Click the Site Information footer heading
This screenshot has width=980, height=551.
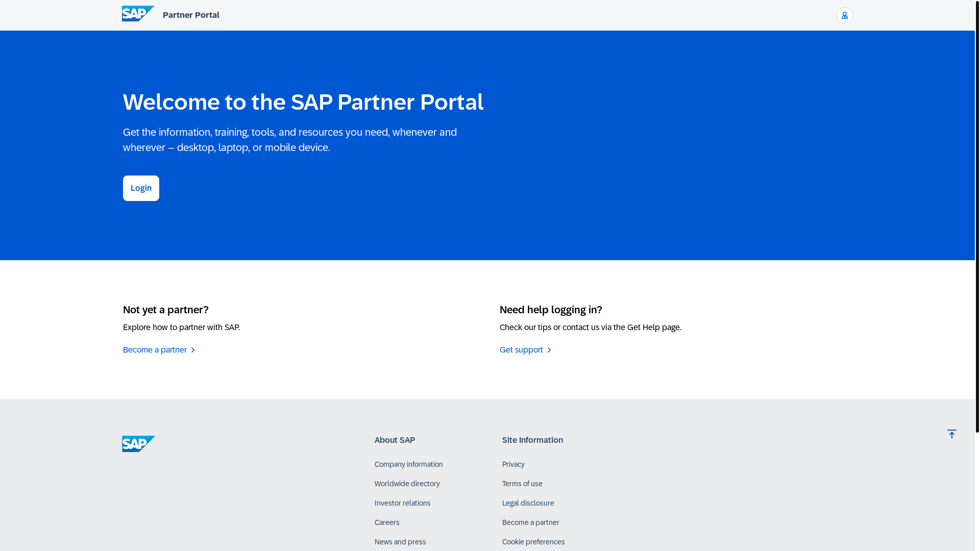pyautogui.click(x=532, y=440)
